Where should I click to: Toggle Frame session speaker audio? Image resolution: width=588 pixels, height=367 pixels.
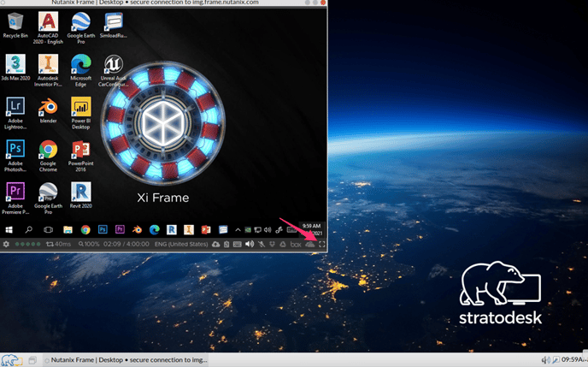point(250,245)
